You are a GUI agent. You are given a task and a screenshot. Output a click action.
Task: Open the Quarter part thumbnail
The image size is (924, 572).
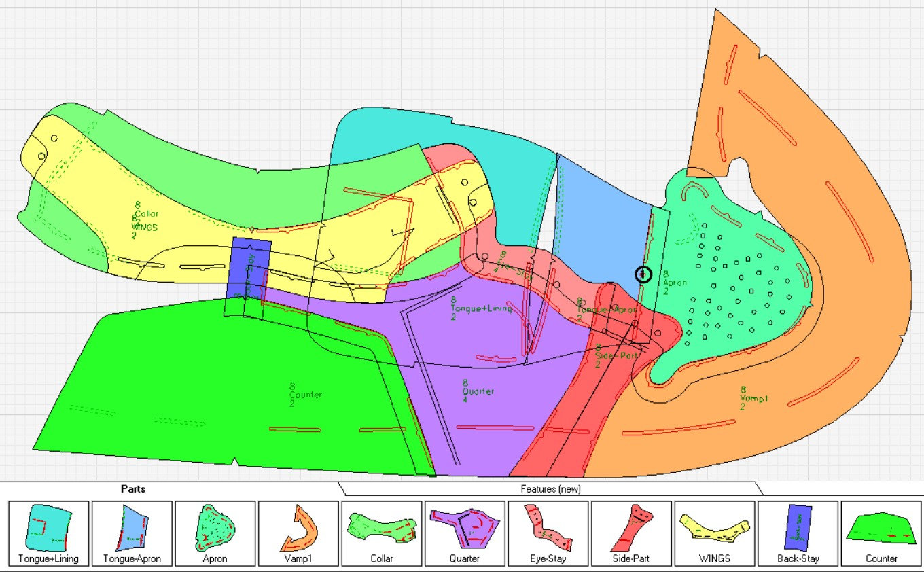click(465, 533)
